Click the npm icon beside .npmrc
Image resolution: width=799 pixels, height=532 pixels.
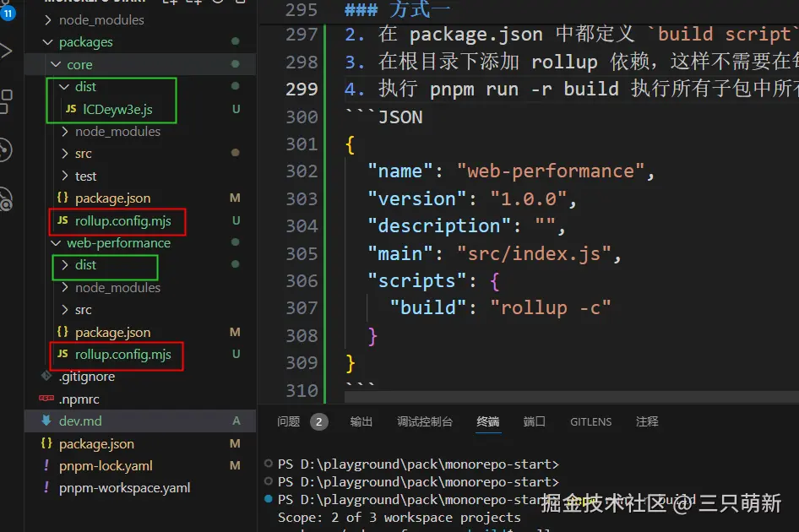[46, 399]
